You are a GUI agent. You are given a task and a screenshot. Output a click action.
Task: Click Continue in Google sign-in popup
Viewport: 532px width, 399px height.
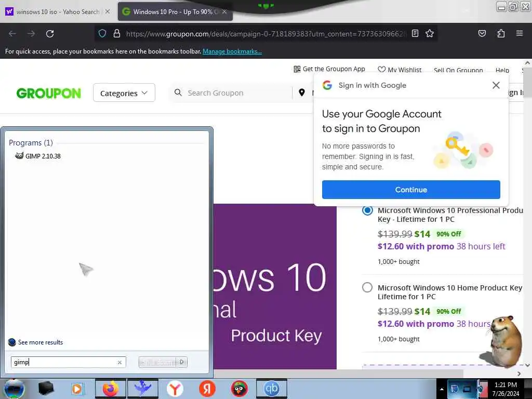point(411,190)
